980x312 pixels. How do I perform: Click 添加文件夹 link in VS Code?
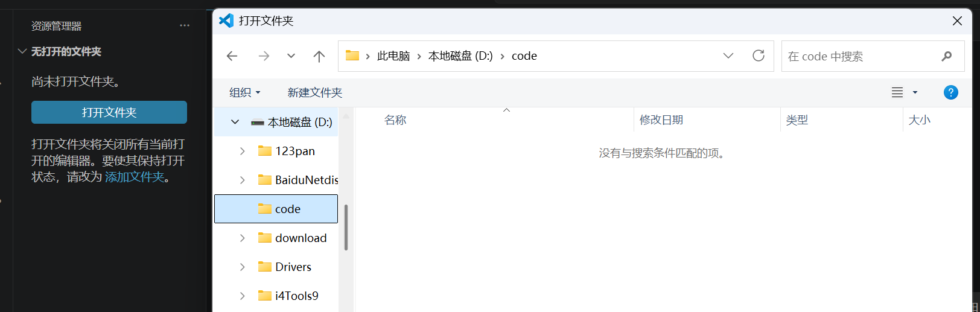[135, 177]
